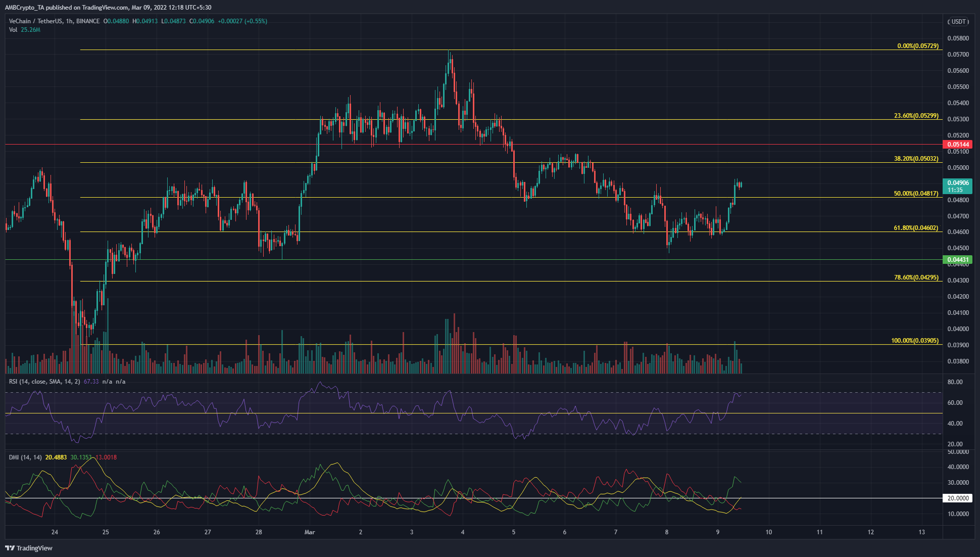Click the Mar label on the date axis
This screenshot has width=980, height=557.
[310, 532]
